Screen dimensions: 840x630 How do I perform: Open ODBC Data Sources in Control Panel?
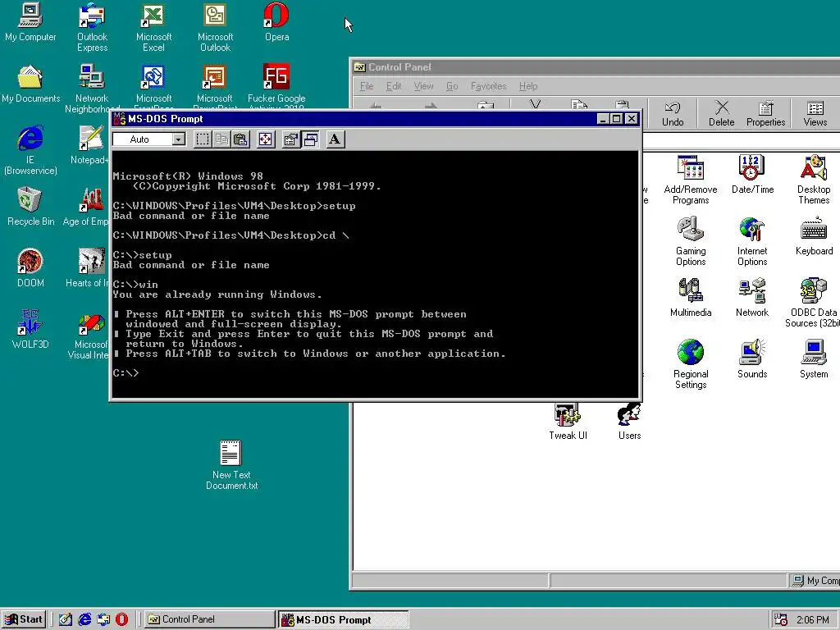pos(813,303)
